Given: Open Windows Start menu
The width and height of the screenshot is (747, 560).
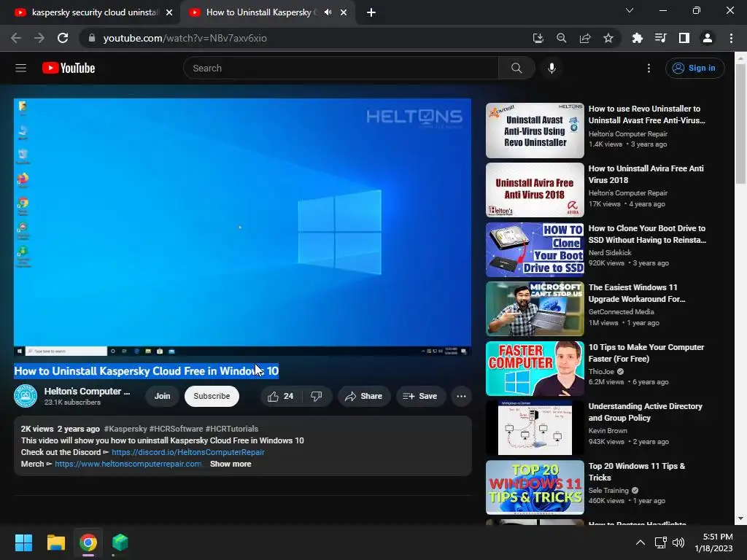Looking at the screenshot, I should point(23,542).
